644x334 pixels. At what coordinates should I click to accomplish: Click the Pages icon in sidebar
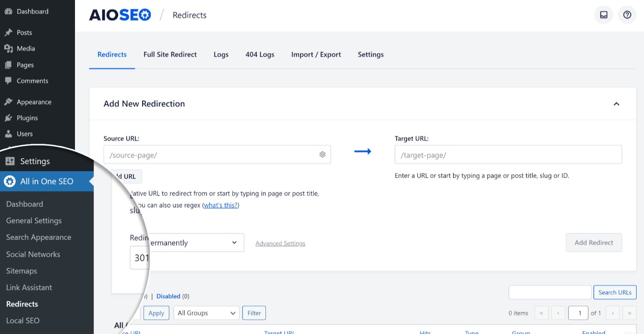(8, 65)
